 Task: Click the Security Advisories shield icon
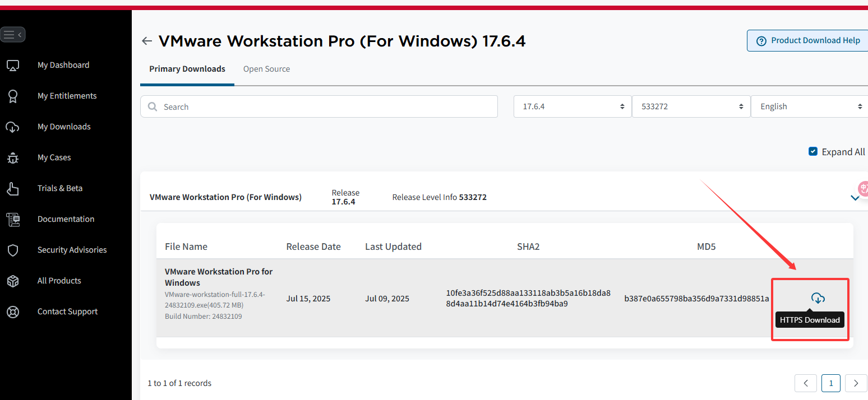click(x=13, y=250)
